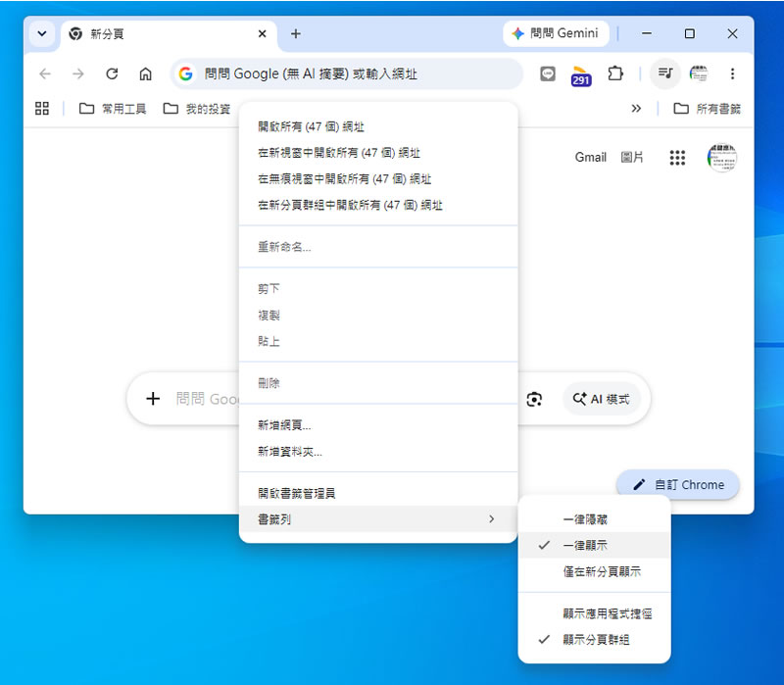Select 一律隱藏 option
The image size is (784, 685).
[x=595, y=519]
